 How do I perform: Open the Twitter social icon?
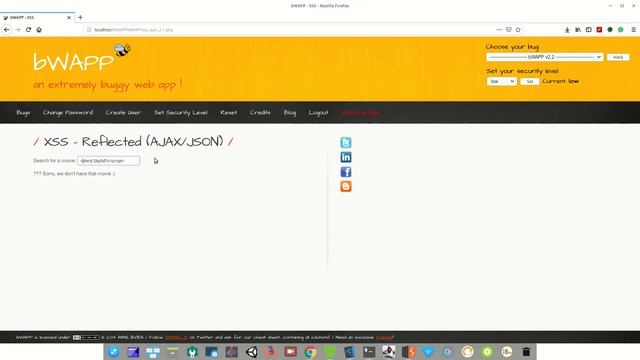[x=346, y=142]
